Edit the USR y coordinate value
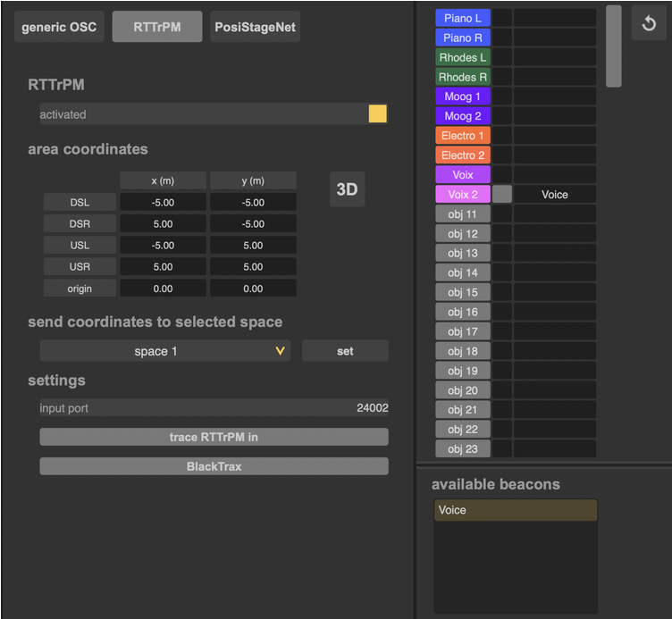 click(x=253, y=266)
